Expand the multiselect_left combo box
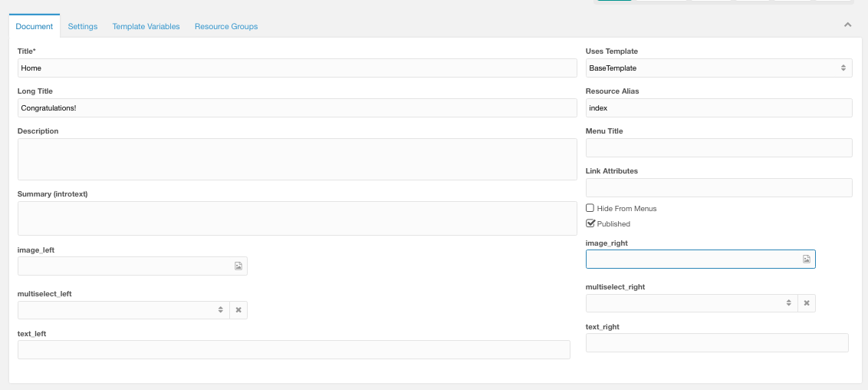Image resolution: width=868 pixels, height=390 pixels. pyautogui.click(x=123, y=310)
